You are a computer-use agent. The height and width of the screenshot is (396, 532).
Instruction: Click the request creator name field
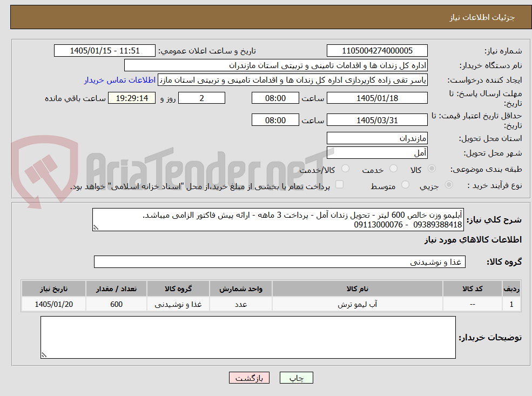click(292, 80)
